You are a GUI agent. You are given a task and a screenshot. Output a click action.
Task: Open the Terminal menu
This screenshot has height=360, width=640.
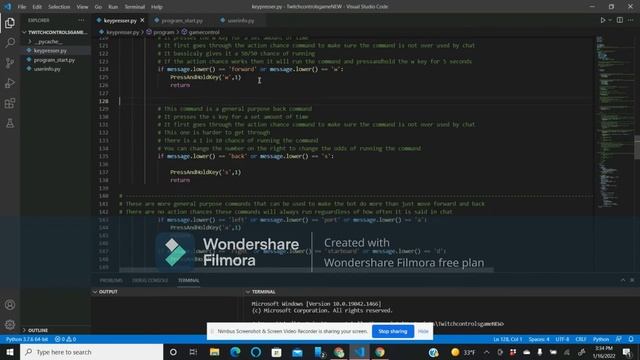click(x=135, y=7)
